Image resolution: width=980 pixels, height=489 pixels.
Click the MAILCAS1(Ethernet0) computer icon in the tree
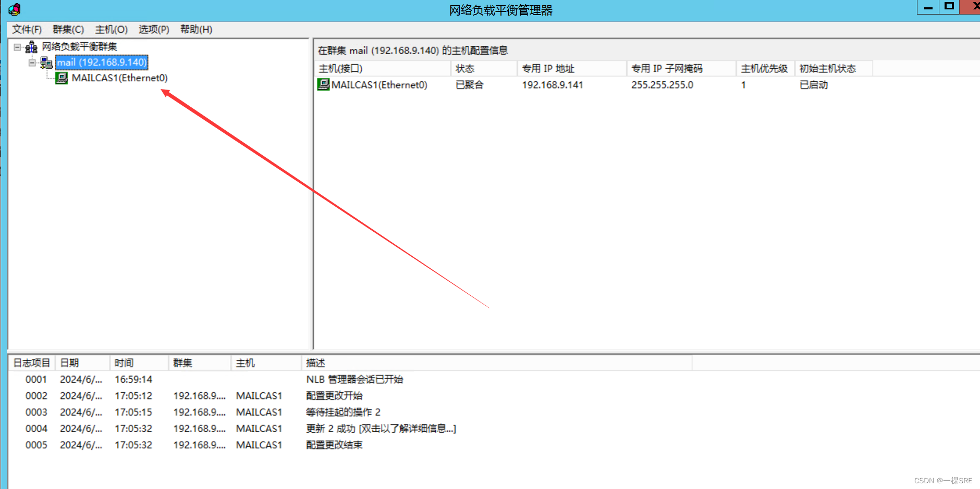(x=62, y=78)
